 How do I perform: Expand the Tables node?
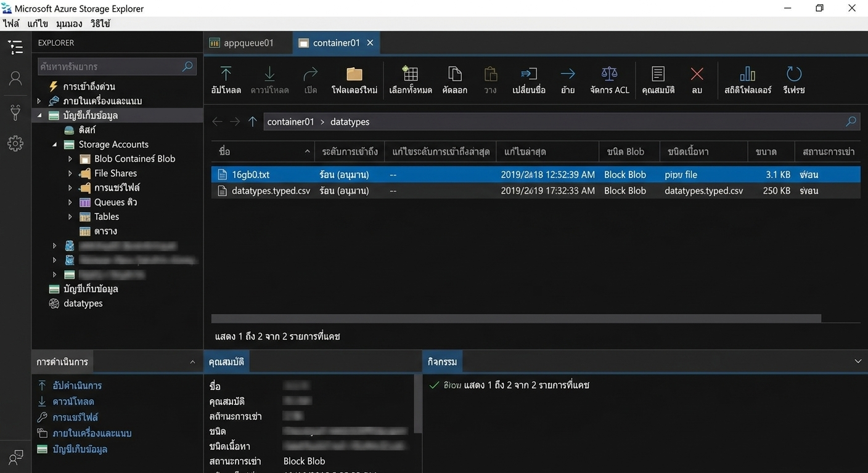(70, 217)
